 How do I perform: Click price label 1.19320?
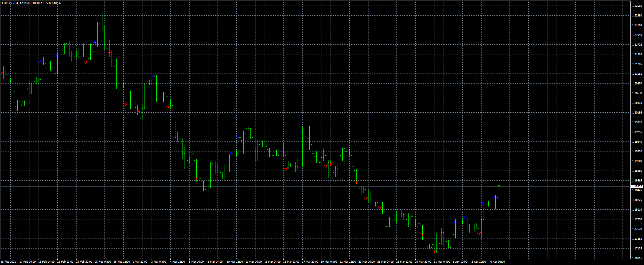pyautogui.click(x=637, y=151)
